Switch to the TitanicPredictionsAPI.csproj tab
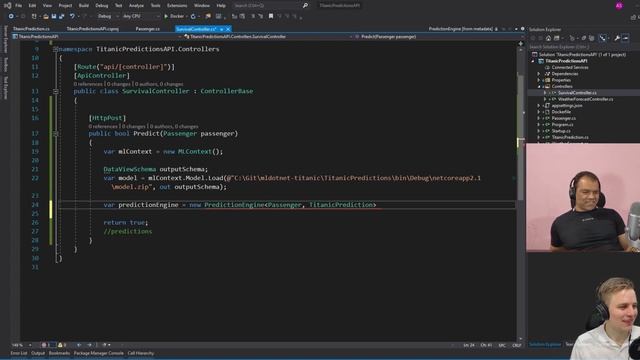This screenshot has height=360, width=640. 93,29
